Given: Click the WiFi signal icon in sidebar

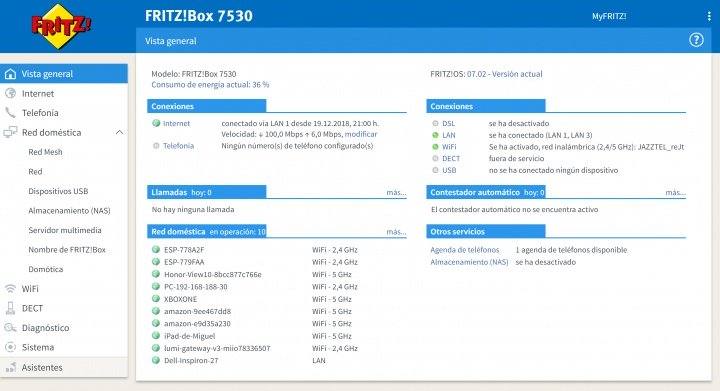Looking at the screenshot, I should pos(10,289).
